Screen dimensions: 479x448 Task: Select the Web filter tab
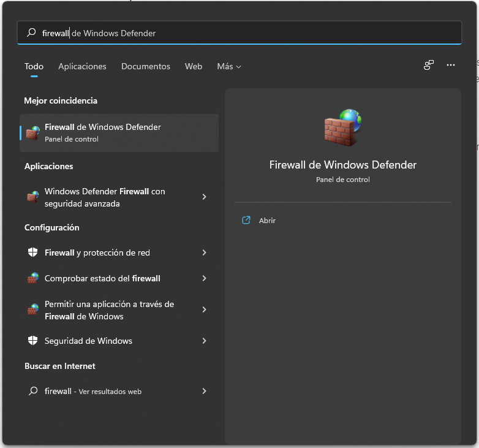(194, 66)
